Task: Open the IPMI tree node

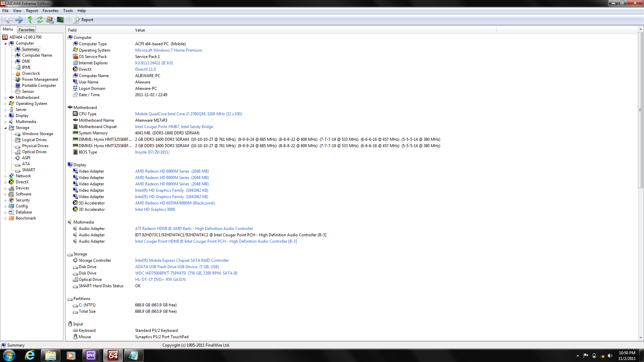Action: (26, 67)
